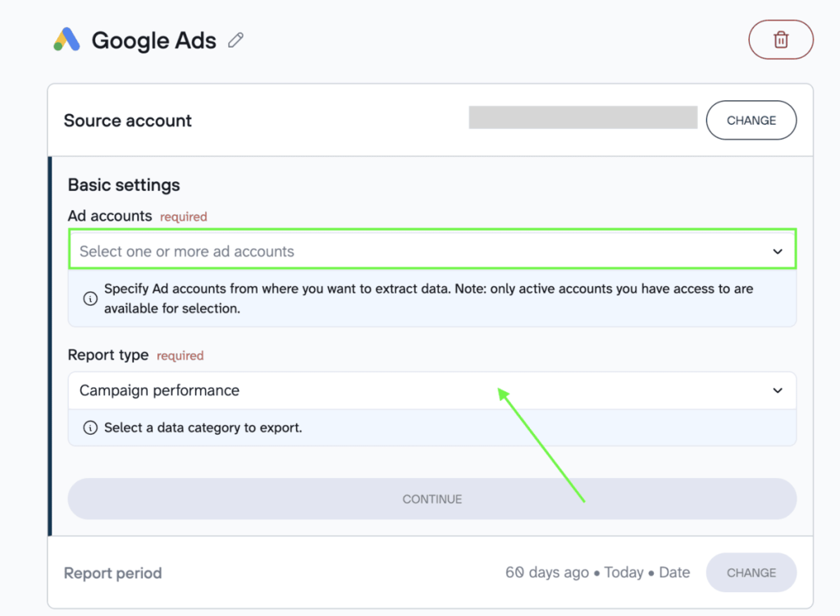Open the Ad accounts dropdown

(432, 250)
